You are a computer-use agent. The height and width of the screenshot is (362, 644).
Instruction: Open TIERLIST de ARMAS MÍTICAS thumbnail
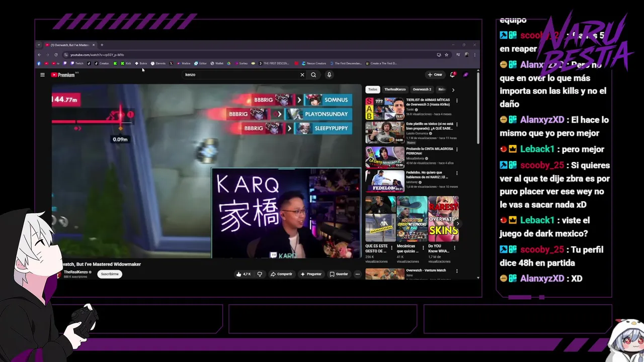pos(385,108)
